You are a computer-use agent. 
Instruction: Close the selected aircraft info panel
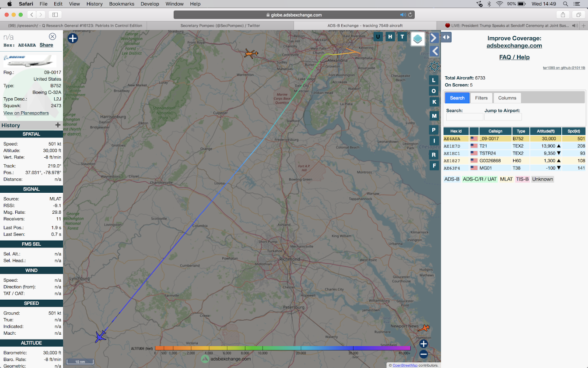click(x=52, y=37)
